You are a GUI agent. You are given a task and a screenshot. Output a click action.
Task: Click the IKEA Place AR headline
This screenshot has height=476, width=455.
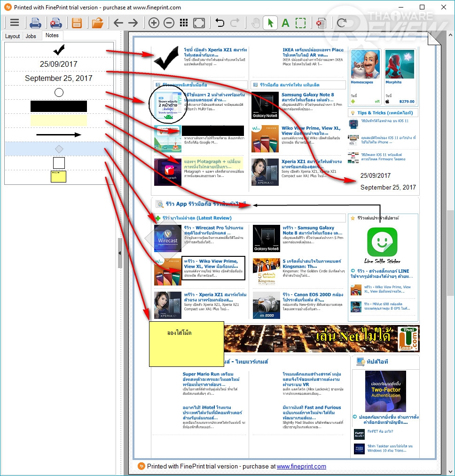(x=313, y=52)
